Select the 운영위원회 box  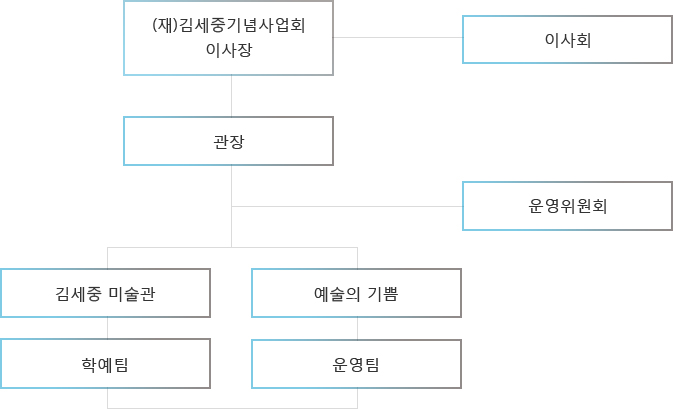[567, 206]
